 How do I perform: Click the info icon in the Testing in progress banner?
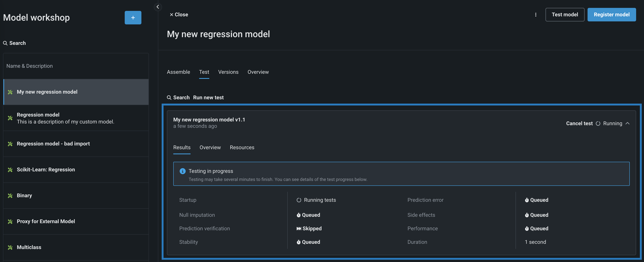click(182, 171)
